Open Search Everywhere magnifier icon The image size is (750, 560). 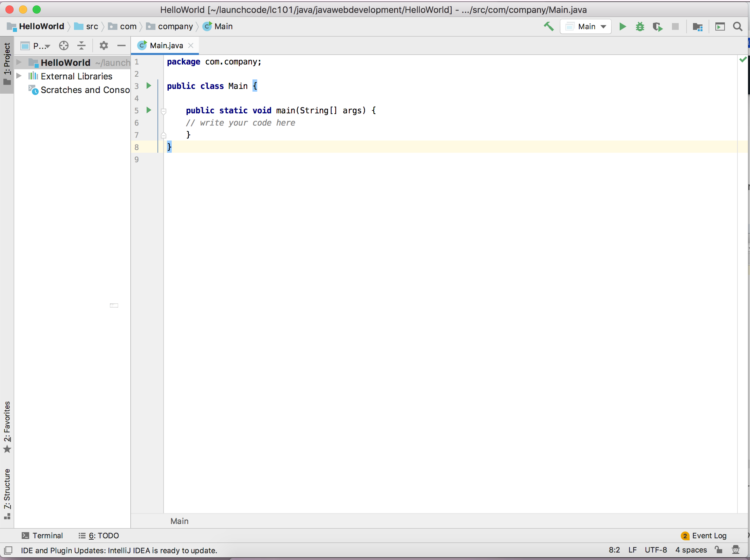737,26
